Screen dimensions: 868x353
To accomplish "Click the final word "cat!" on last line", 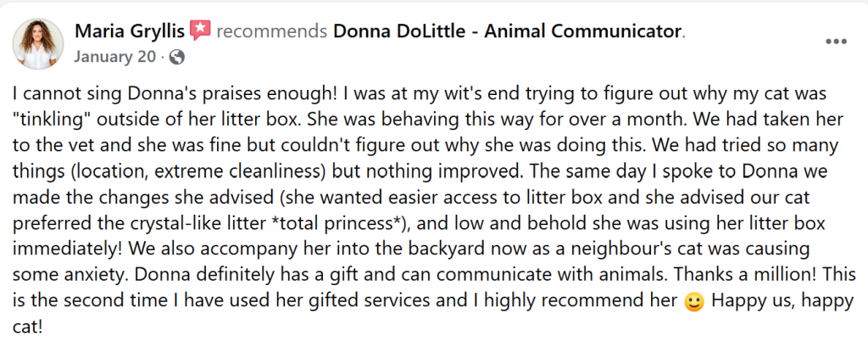I will pyautogui.click(x=27, y=327).
